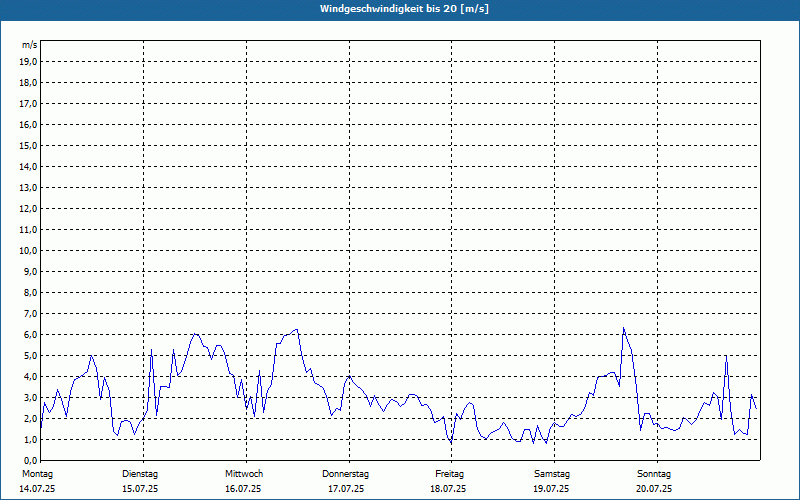Click the date '14.07.25'

click(x=37, y=489)
